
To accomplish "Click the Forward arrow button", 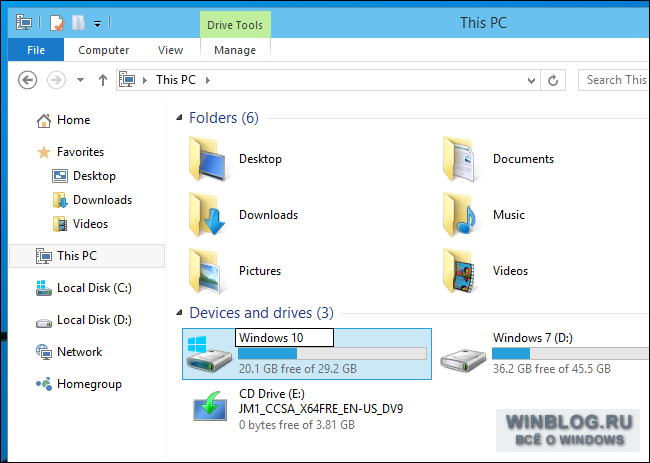I will (x=56, y=80).
